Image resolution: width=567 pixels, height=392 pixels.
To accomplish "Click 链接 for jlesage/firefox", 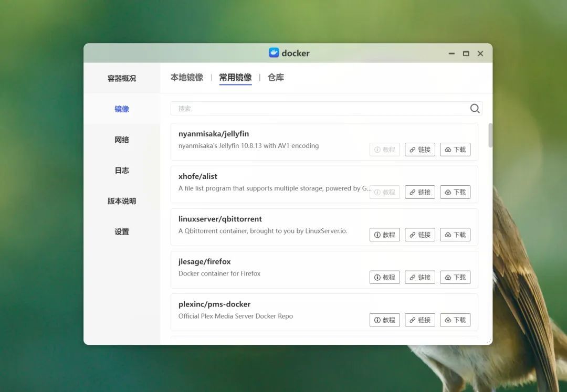I will coord(420,278).
